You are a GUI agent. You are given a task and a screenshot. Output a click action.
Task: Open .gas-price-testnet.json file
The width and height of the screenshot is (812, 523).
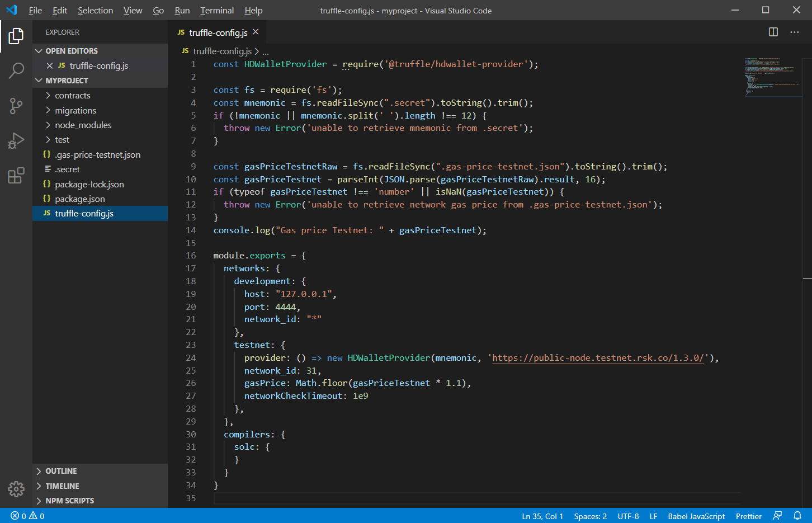100,154
